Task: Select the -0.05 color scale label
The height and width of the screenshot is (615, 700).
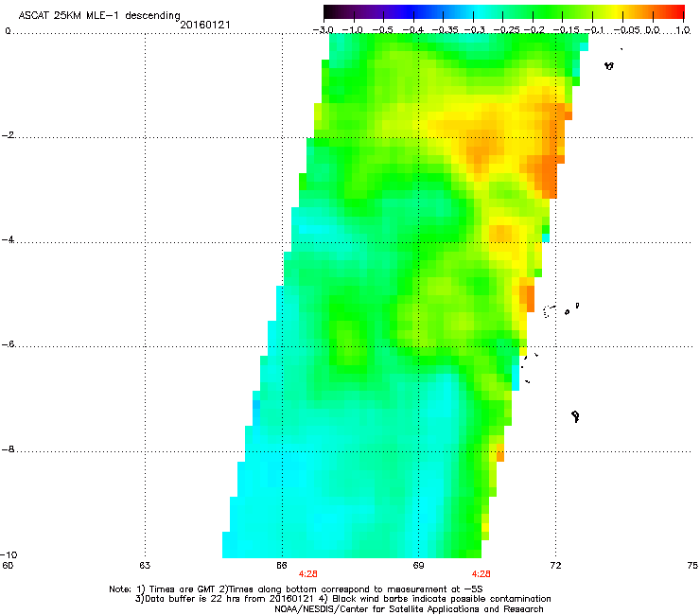Action: coord(626,30)
